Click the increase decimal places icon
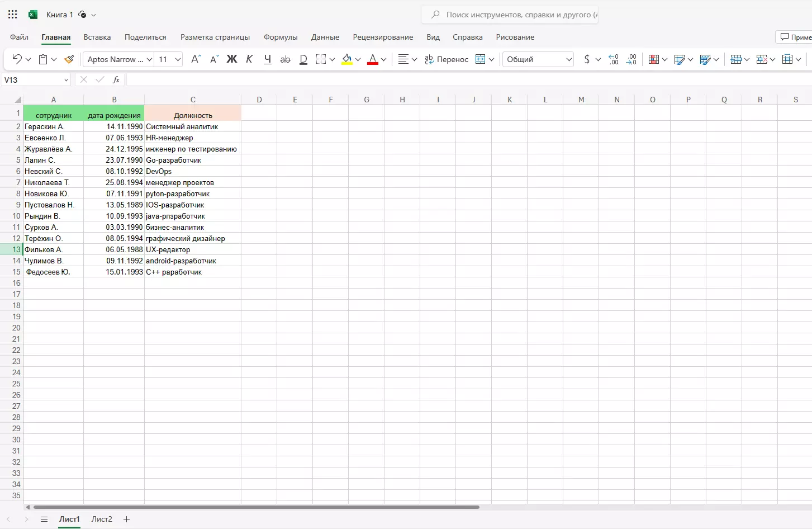 coord(613,59)
